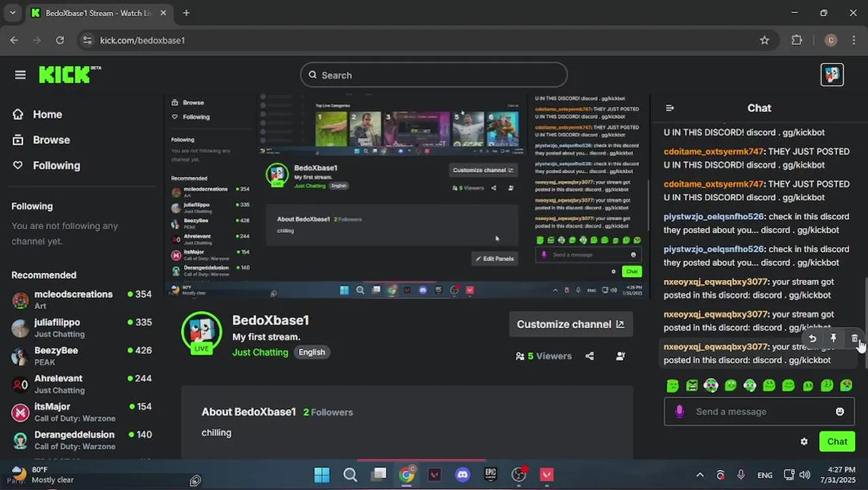Open the Chrome three-dot menu
Image resolution: width=868 pixels, height=490 pixels.
tap(854, 40)
